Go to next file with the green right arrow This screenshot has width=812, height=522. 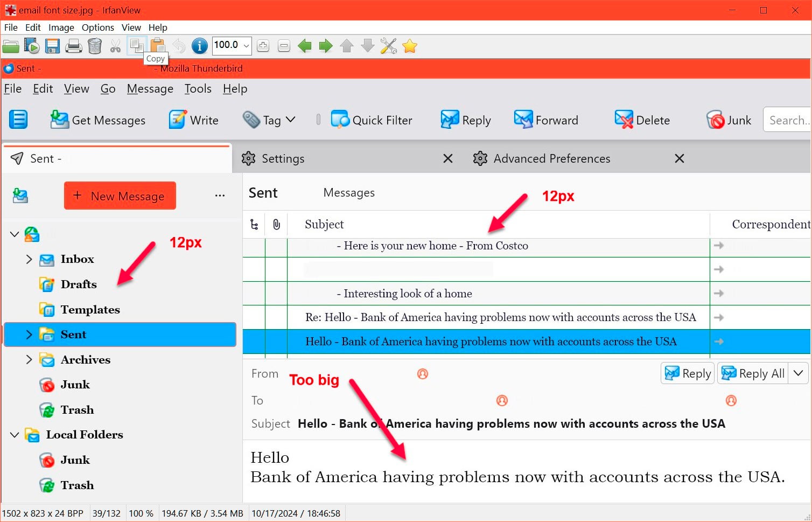point(326,46)
